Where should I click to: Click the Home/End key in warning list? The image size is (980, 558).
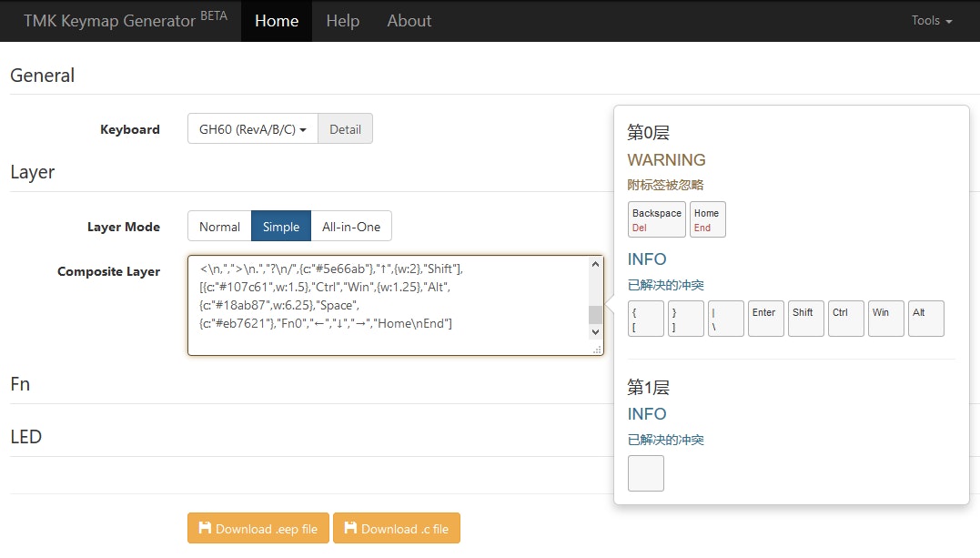pos(707,219)
